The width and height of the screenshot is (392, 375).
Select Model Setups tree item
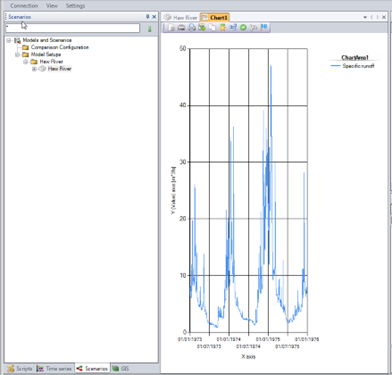(46, 55)
